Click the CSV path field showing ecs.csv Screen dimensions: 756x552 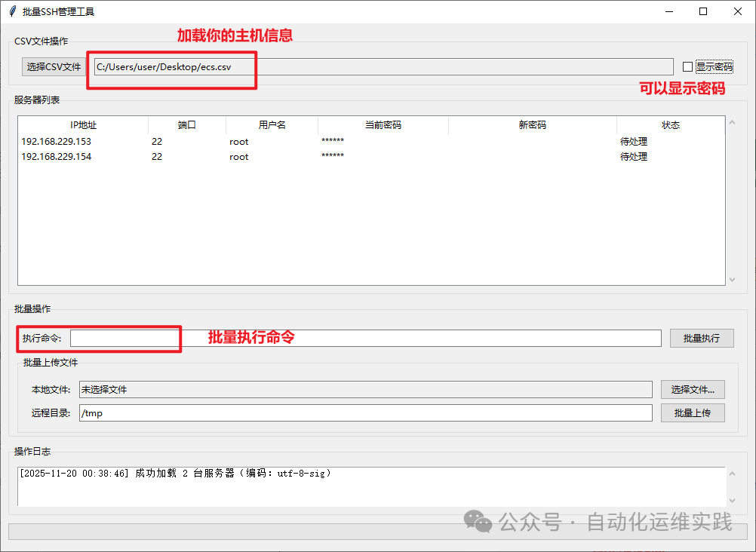384,67
